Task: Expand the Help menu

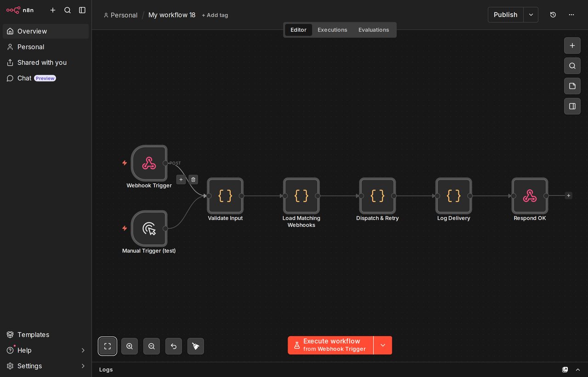Action: [45, 350]
